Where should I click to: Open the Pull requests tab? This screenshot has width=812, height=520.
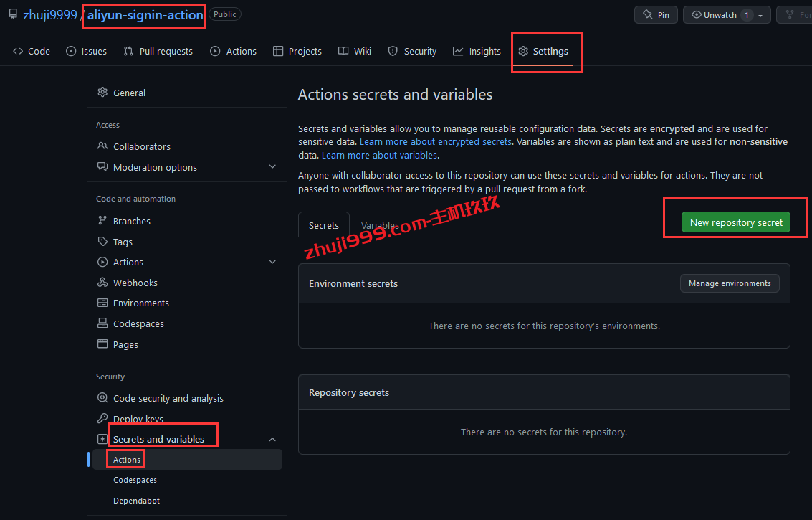158,51
